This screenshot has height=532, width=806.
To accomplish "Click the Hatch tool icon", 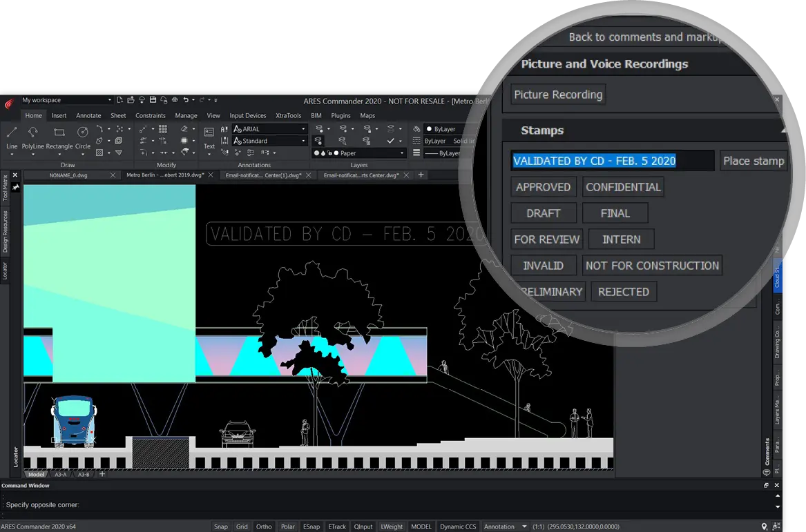I will (x=99, y=152).
